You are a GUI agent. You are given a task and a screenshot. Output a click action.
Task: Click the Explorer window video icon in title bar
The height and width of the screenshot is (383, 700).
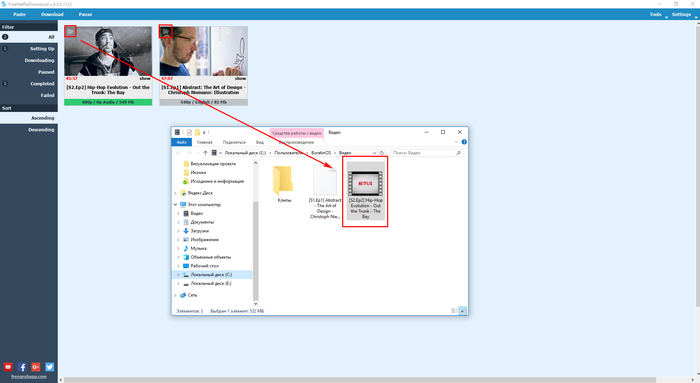pyautogui.click(x=177, y=132)
